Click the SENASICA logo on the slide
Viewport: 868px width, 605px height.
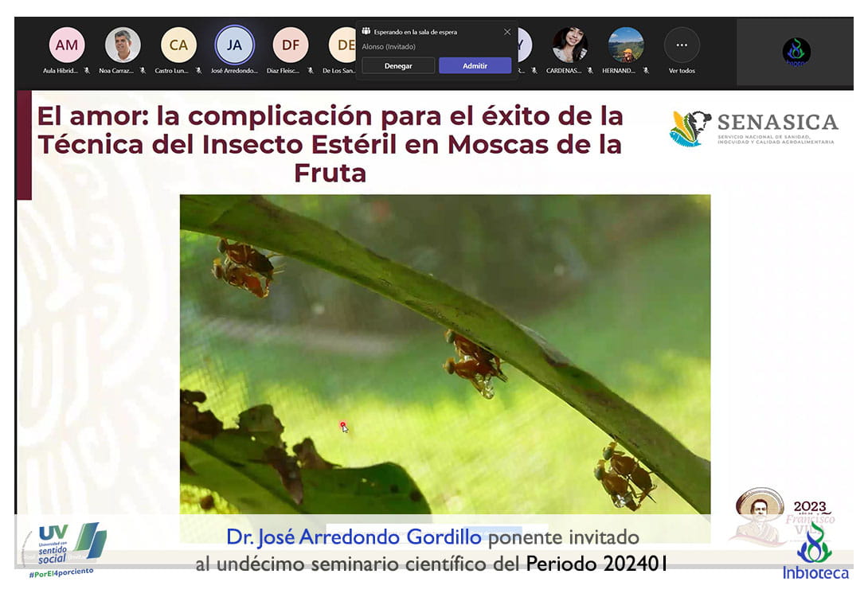[753, 128]
